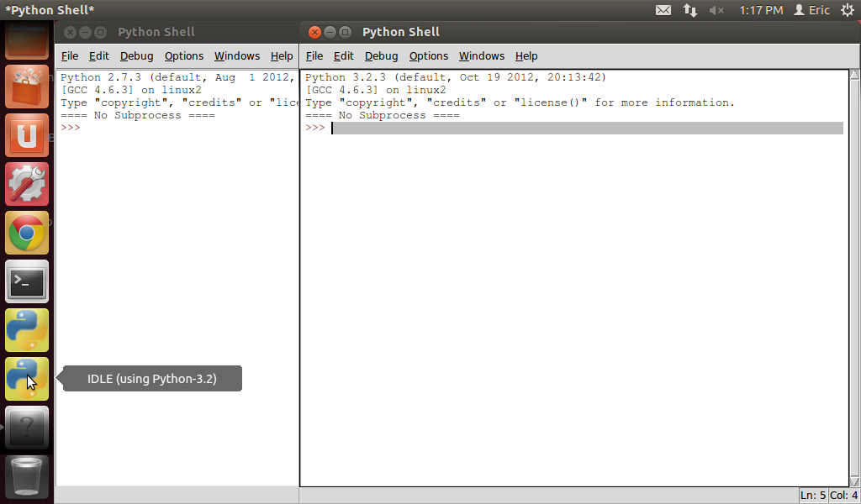
Task: Launch Google Chrome from the launcher
Action: 27,233
